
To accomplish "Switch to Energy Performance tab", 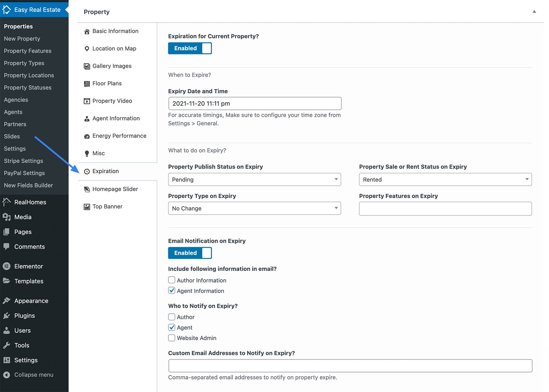I will click(119, 136).
